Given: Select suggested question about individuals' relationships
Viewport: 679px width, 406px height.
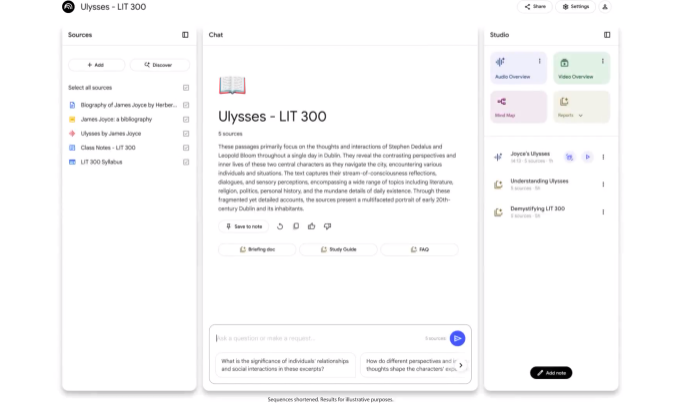Looking at the screenshot, I should pos(285,365).
